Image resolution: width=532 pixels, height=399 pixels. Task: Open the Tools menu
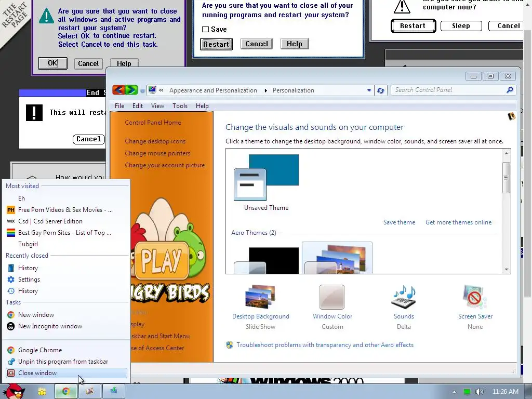point(180,106)
